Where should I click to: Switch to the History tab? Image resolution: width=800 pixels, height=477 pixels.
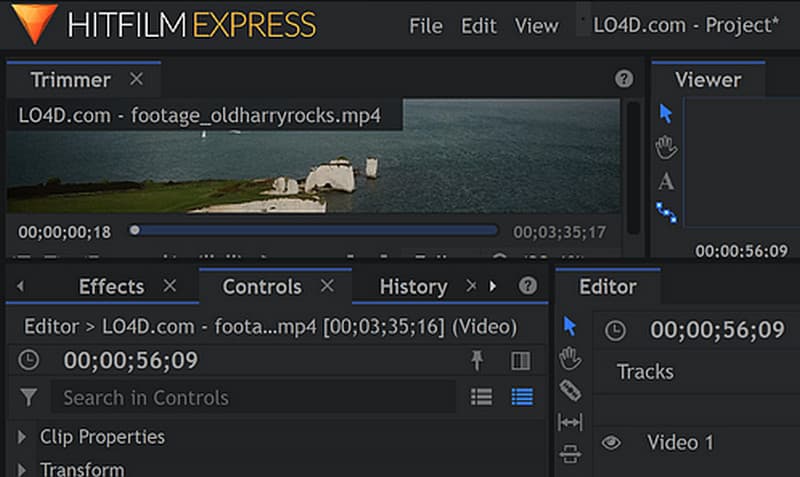pos(413,287)
